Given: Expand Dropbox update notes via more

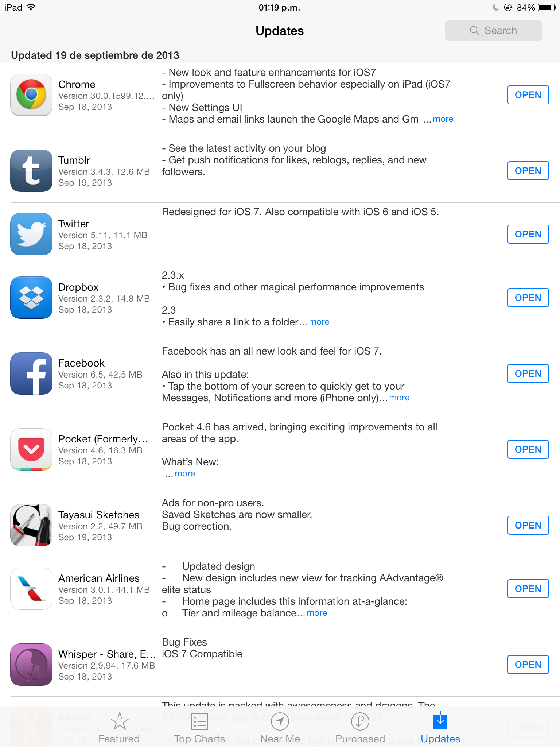Looking at the screenshot, I should click(x=319, y=322).
